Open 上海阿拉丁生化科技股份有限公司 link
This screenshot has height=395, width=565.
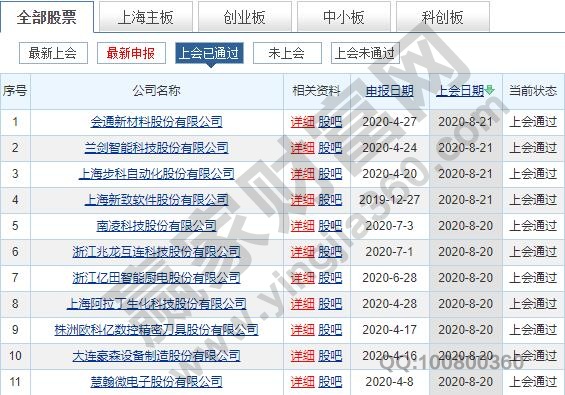pos(156,304)
